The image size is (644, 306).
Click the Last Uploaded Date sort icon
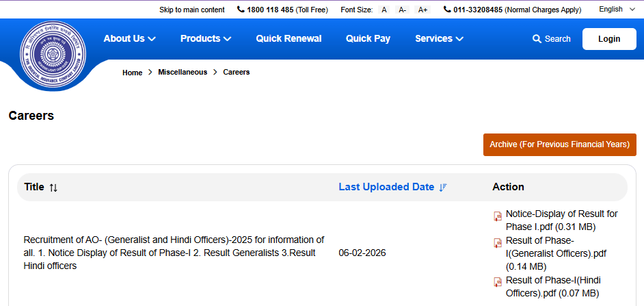tap(443, 188)
